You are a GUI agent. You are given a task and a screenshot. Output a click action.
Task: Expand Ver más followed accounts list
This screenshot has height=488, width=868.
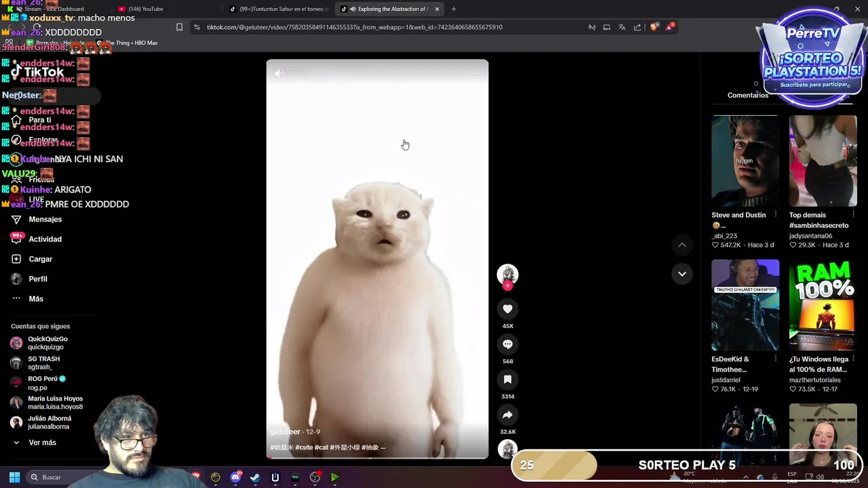click(42, 443)
